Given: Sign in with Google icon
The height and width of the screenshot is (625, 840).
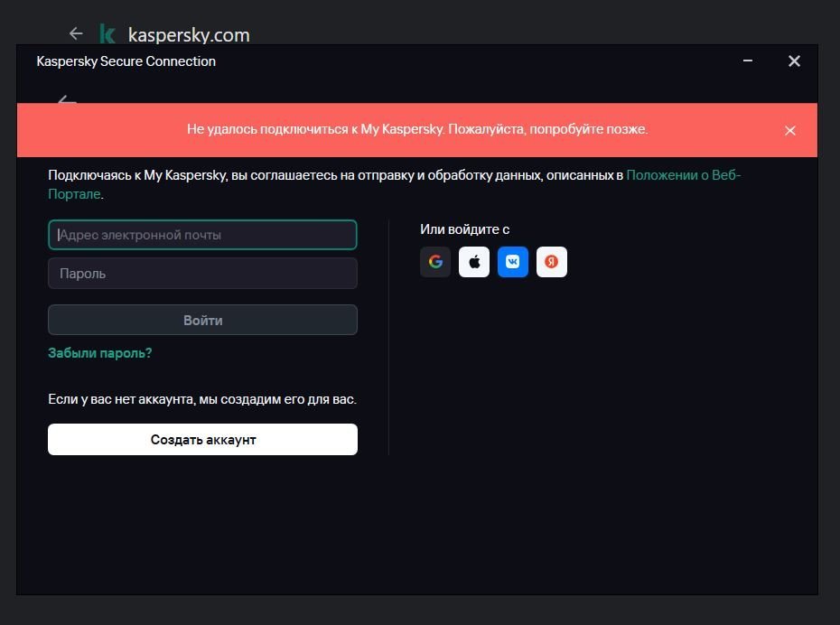Looking at the screenshot, I should 435,262.
